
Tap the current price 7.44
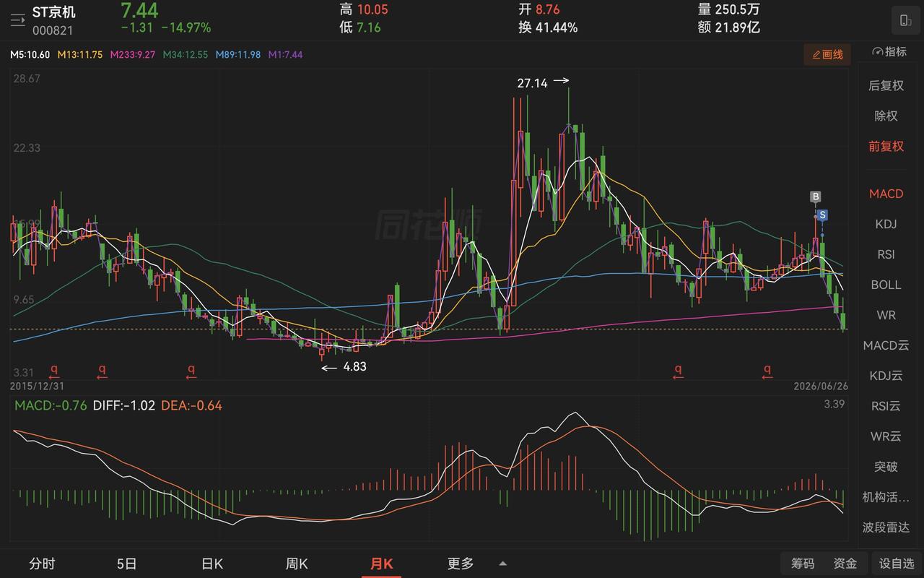pyautogui.click(x=139, y=10)
